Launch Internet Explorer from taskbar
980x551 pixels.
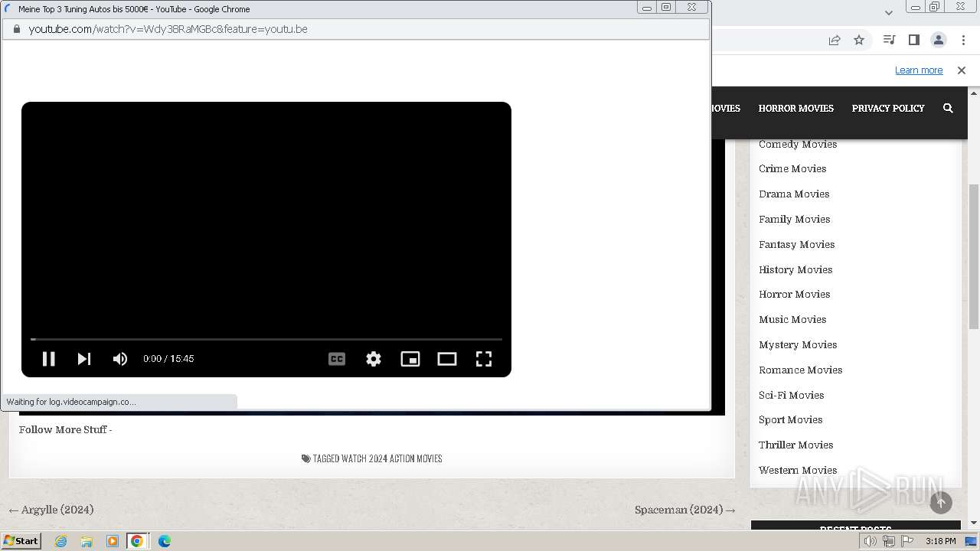(61, 541)
